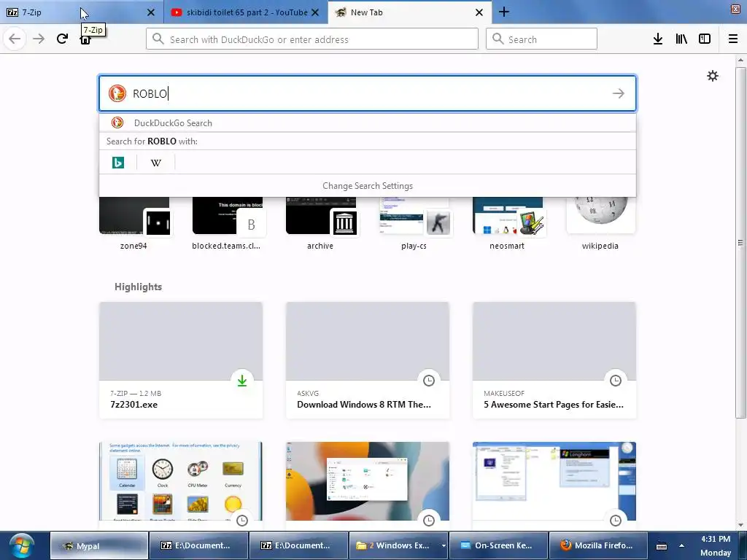Viewport: 747px width, 560px height.
Task: Choose the DuckDuckGo Search suggestion
Action: [368, 122]
